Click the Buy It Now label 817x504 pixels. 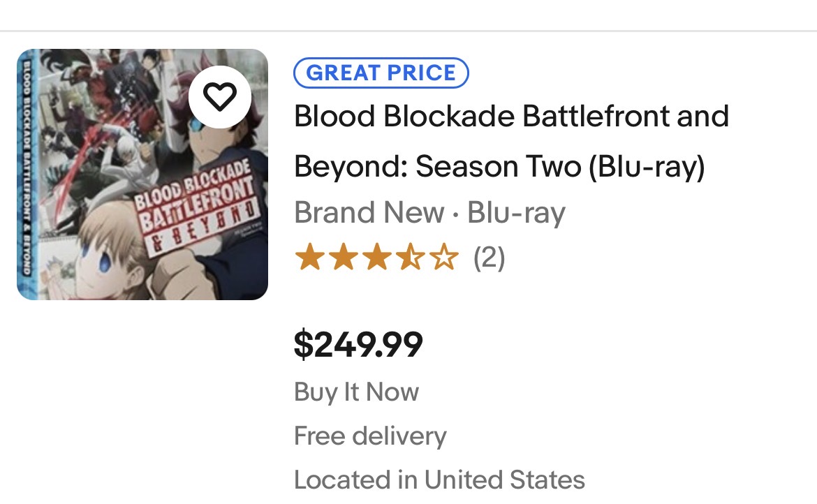[356, 392]
